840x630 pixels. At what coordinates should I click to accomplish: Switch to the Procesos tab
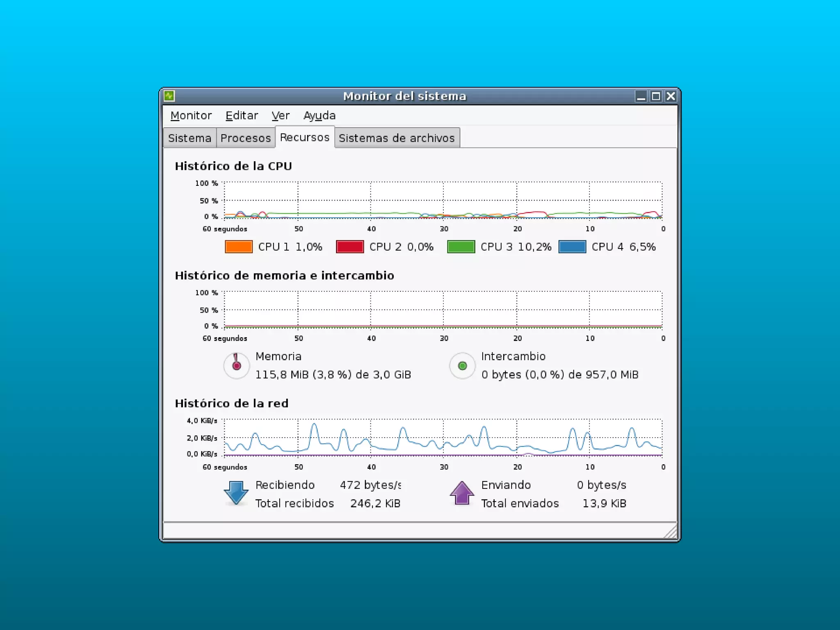(x=245, y=138)
